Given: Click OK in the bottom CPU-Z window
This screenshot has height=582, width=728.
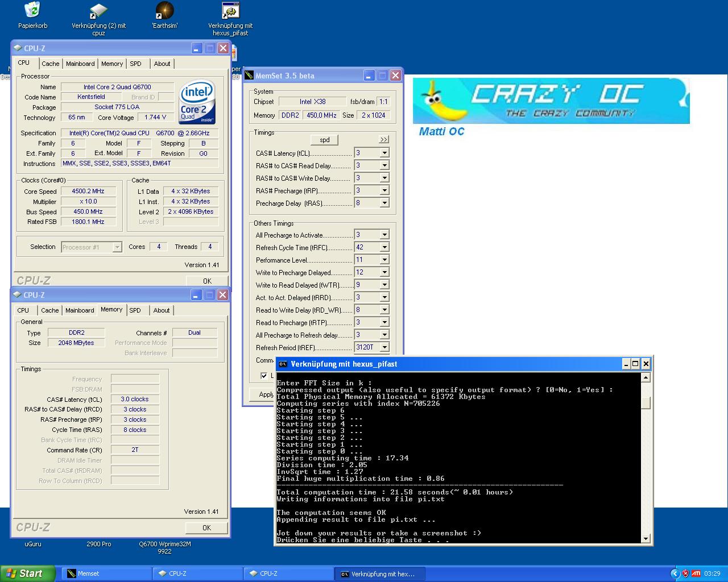Looking at the screenshot, I should [x=207, y=527].
